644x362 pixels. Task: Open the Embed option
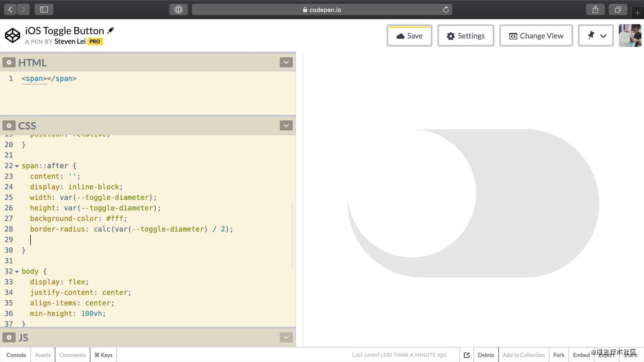pyautogui.click(x=581, y=355)
